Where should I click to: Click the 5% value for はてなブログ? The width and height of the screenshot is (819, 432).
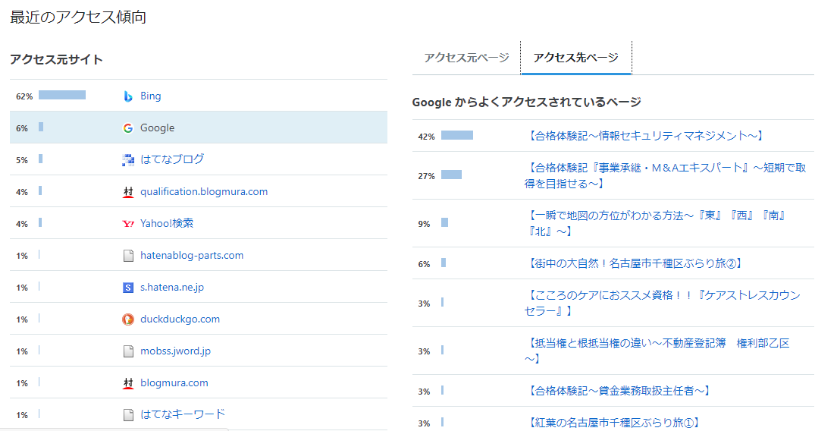pos(21,160)
